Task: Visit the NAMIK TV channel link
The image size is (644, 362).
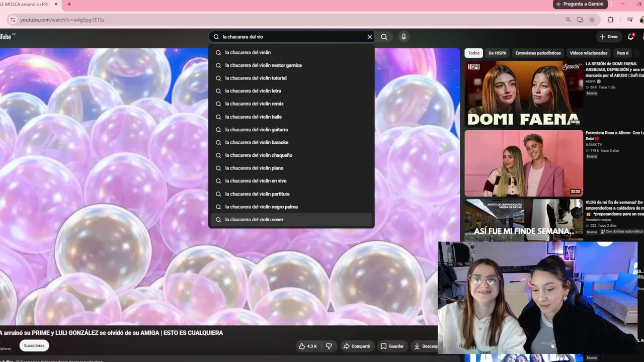Action: [x=594, y=145]
